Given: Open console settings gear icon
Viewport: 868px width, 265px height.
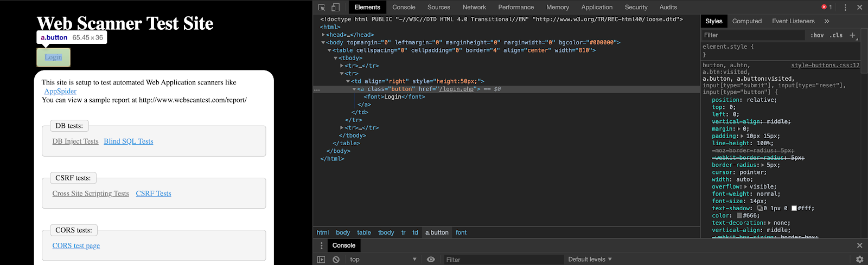Looking at the screenshot, I should (859, 260).
